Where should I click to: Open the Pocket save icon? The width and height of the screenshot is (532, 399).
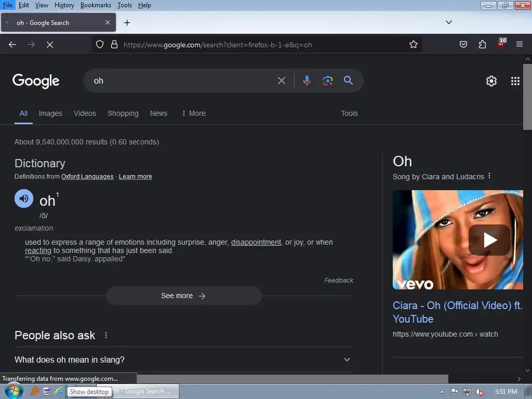[x=463, y=45]
